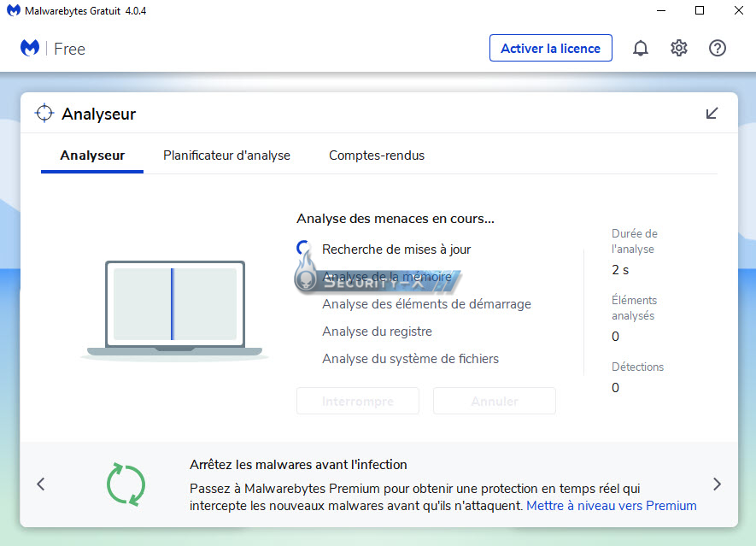Collapse the Analyseur panel with arrow icon

pyautogui.click(x=712, y=114)
